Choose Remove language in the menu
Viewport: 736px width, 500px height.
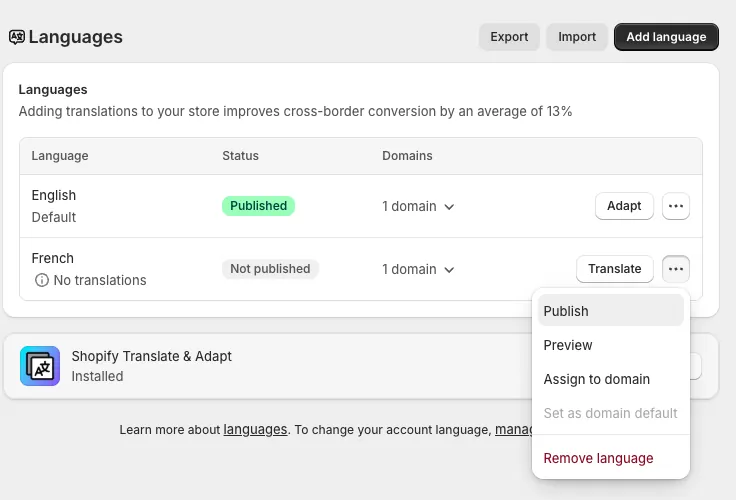pos(610,458)
